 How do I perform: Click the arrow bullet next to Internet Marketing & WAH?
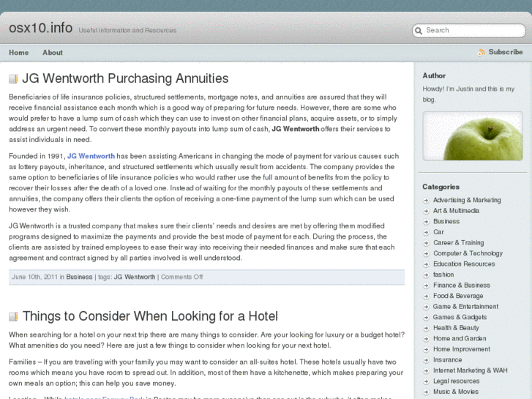tap(426, 370)
